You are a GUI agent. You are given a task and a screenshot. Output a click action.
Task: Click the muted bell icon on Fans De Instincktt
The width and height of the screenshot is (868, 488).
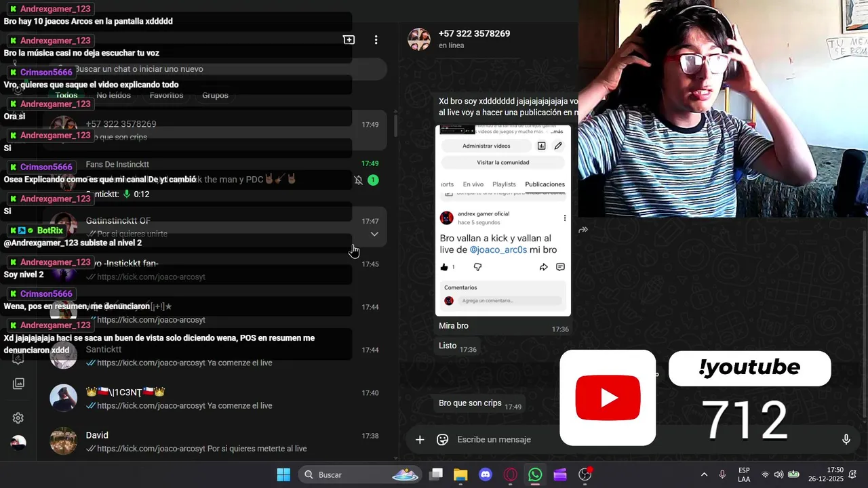tap(358, 180)
